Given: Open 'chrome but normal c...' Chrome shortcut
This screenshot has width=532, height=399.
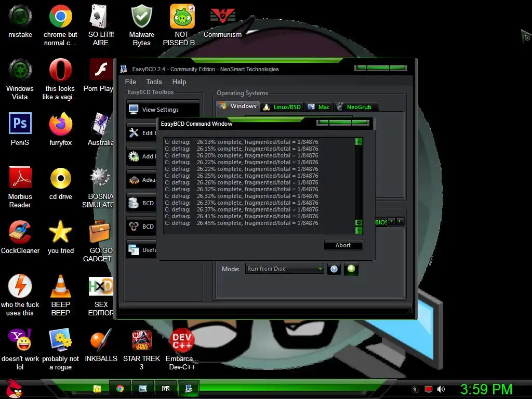Looking at the screenshot, I should point(60,25).
